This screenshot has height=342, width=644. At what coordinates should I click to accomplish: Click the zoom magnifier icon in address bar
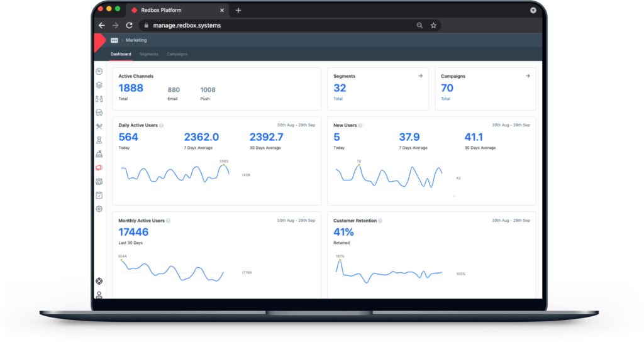[419, 26]
